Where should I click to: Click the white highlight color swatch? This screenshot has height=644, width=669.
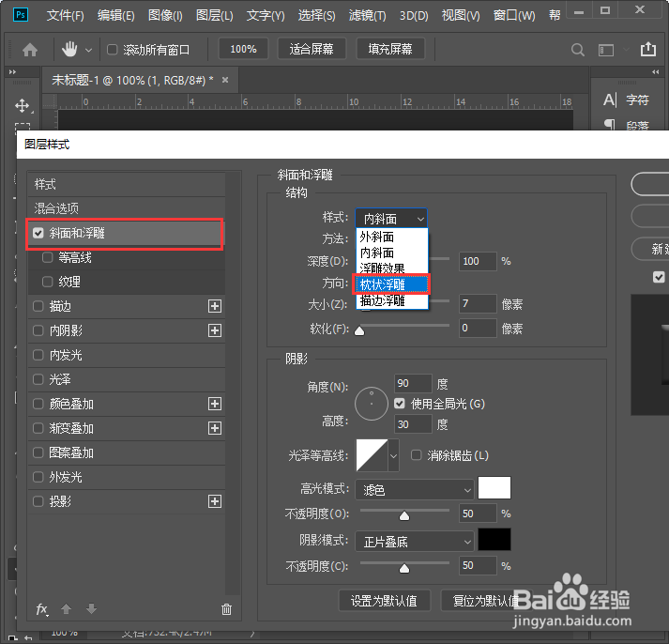click(494, 488)
